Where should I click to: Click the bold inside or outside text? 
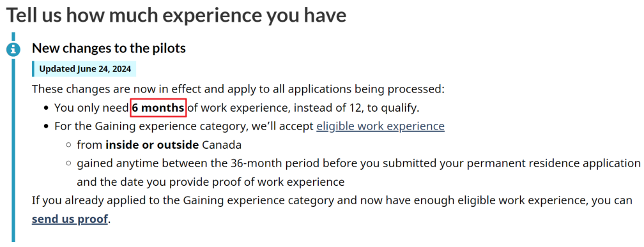(x=152, y=145)
